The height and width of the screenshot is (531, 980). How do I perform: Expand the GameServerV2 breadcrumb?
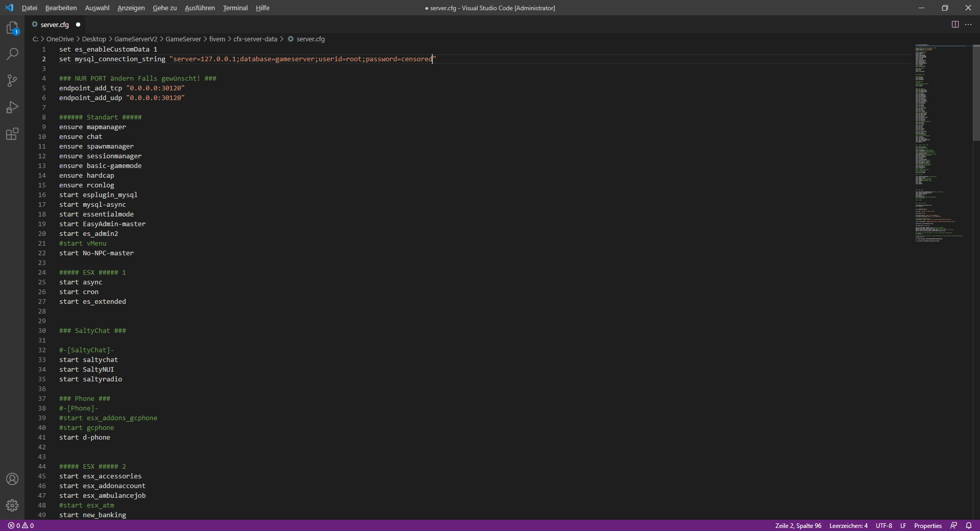coord(136,39)
